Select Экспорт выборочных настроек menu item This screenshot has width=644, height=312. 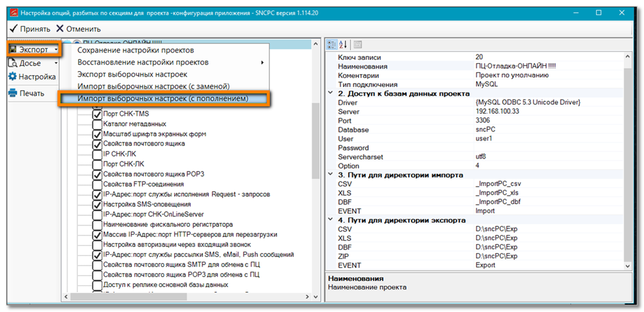[132, 75]
